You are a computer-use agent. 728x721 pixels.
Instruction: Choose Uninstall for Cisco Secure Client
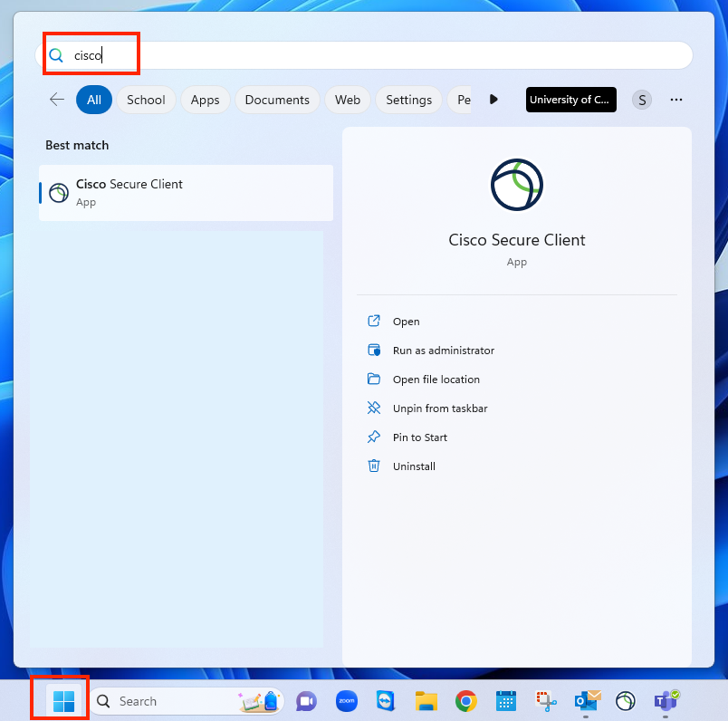414,466
